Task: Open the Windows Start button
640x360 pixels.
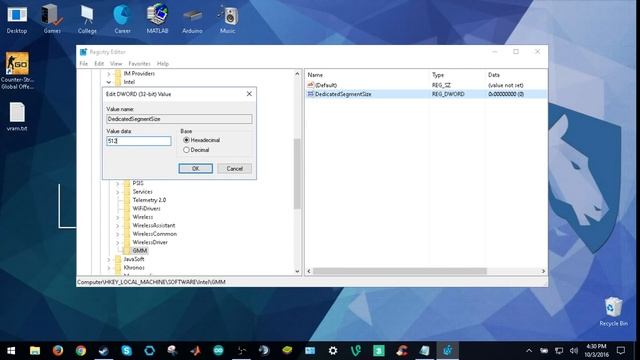Action: tap(11, 351)
